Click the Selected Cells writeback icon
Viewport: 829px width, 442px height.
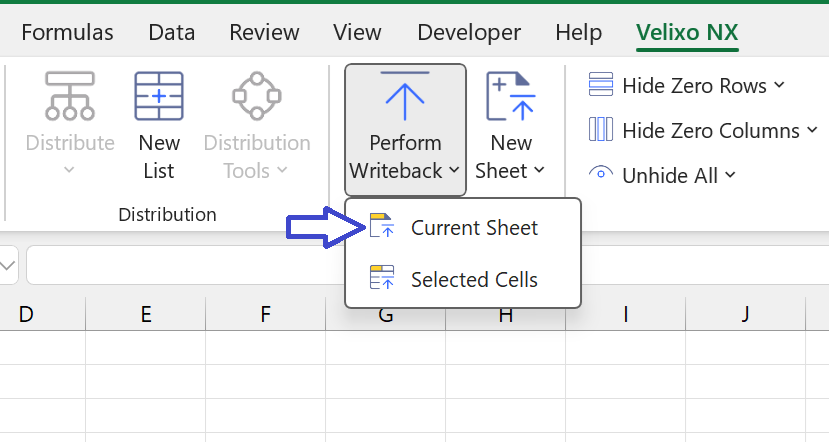click(382, 278)
